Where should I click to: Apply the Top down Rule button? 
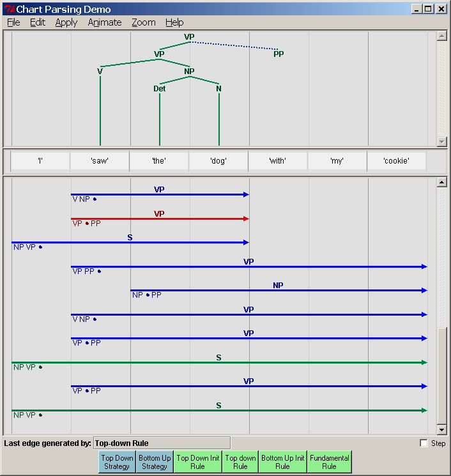[x=240, y=462]
